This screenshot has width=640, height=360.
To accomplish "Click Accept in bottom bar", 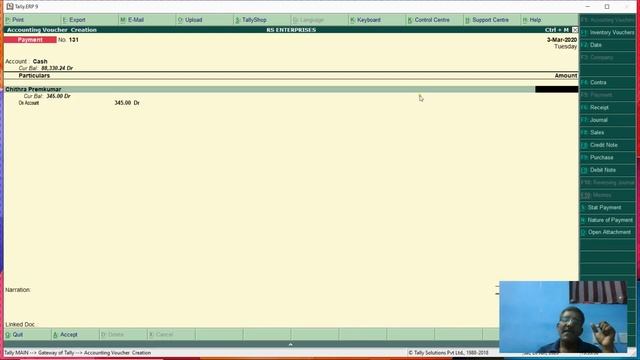I will 75,334.
